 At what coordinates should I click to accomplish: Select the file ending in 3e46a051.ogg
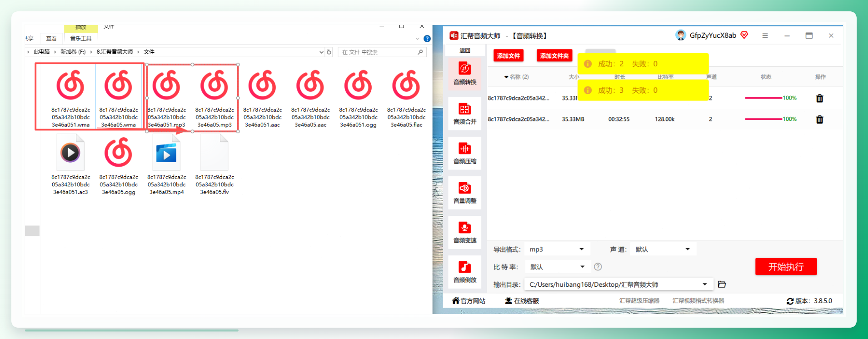pos(358,98)
